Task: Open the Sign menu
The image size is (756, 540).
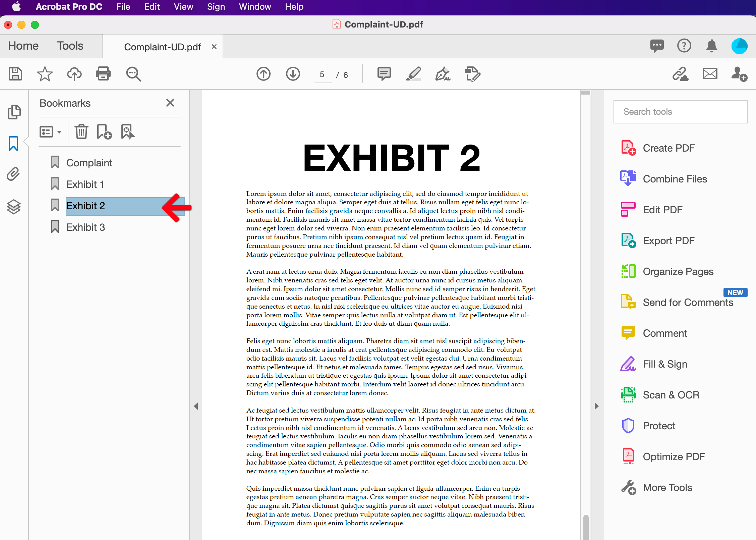Action: [x=216, y=7]
